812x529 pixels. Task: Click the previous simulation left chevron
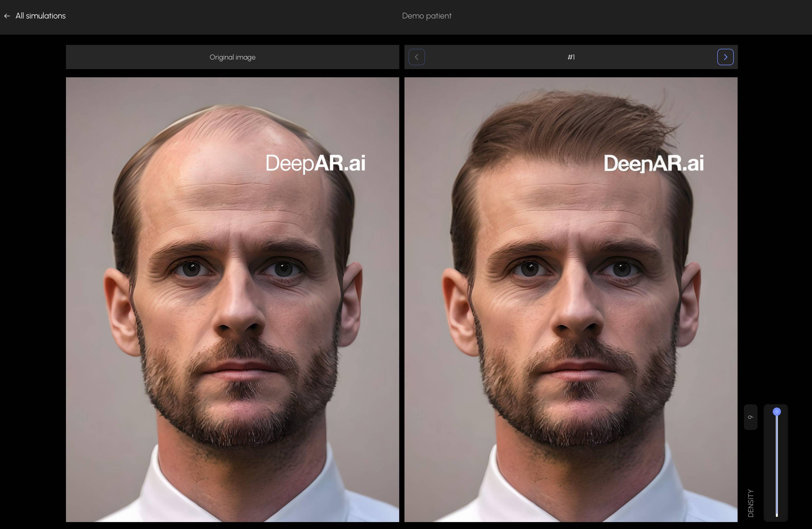(417, 57)
